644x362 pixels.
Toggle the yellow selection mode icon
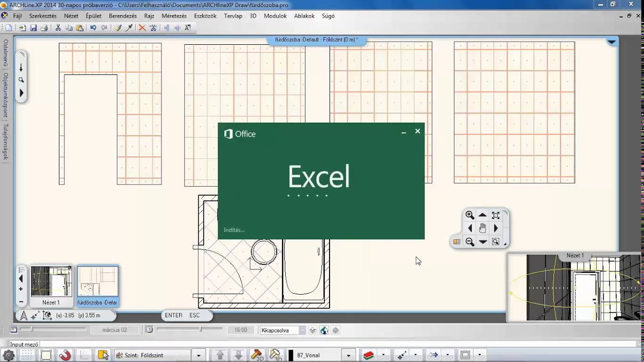tap(103, 355)
